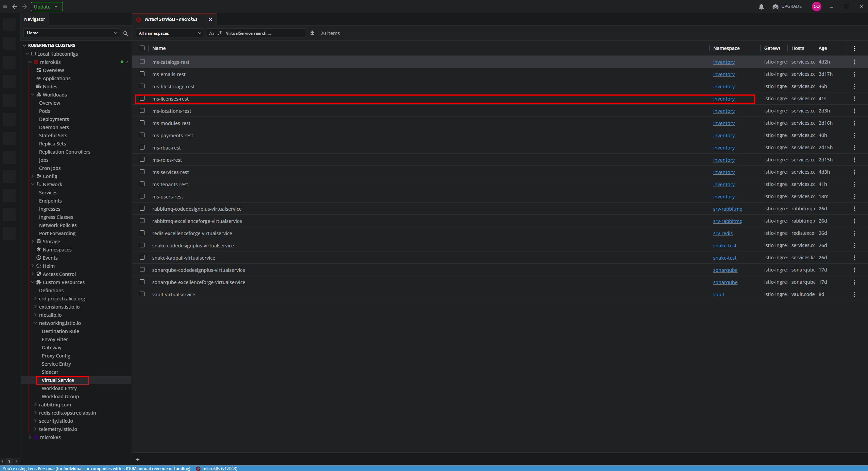Check the ms-payments-rest row checkbox
868x471 pixels.
[x=142, y=135]
